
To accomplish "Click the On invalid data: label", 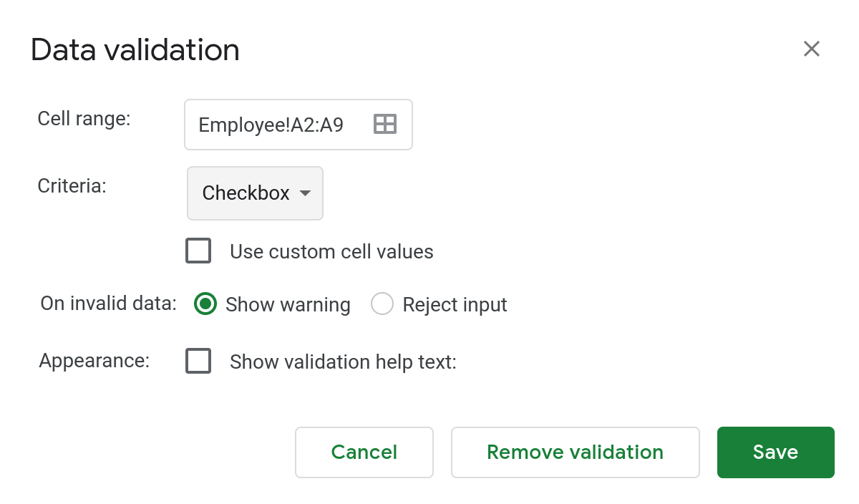I will [x=108, y=303].
